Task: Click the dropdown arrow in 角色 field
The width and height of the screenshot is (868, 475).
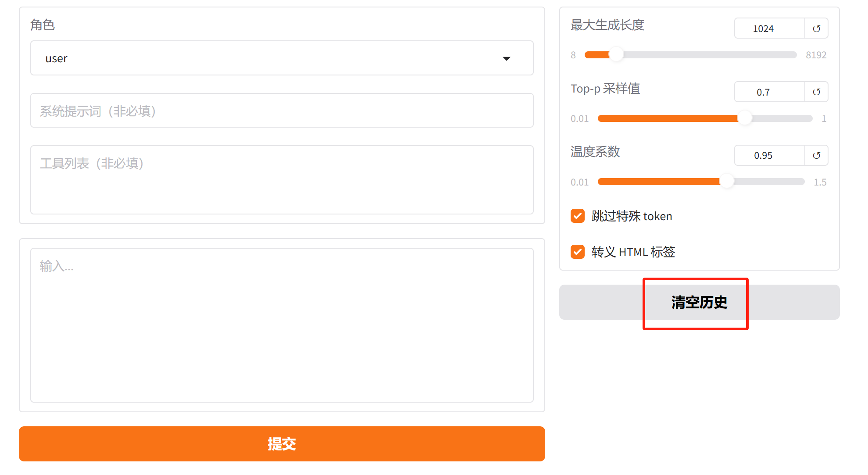Action: click(x=507, y=59)
